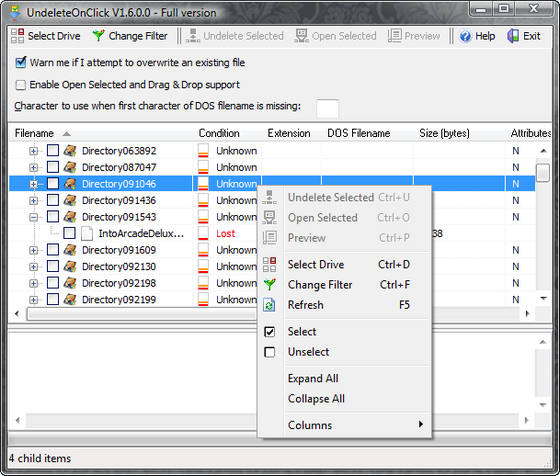This screenshot has height=476, width=560.
Task: Click the Change Filter funnel icon in toolbar
Action: [98, 36]
